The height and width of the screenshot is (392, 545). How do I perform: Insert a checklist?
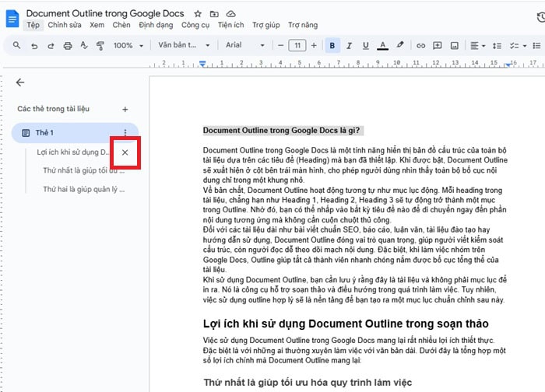coord(514,45)
